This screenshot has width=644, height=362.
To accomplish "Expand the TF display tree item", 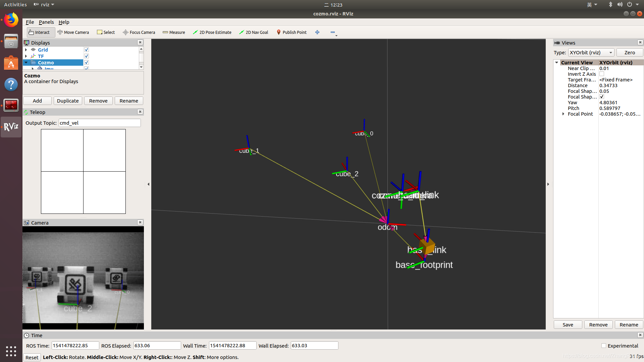I will pos(26,56).
